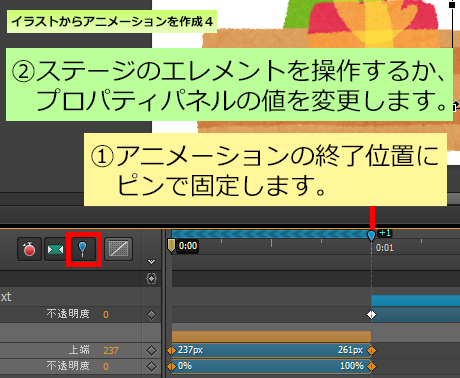Add keyframe diamond for the xt 不透明度 row
Image resolution: width=460 pixels, height=378 pixels.
tap(151, 315)
